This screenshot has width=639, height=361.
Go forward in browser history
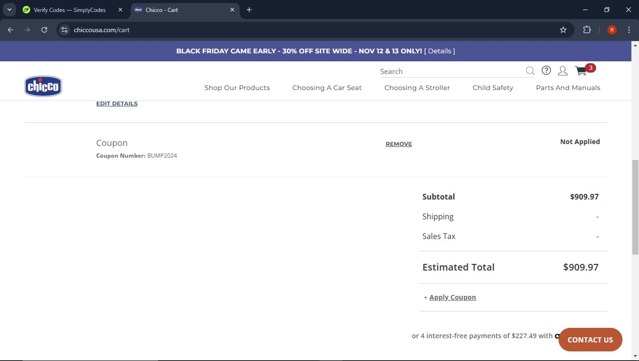(27, 30)
